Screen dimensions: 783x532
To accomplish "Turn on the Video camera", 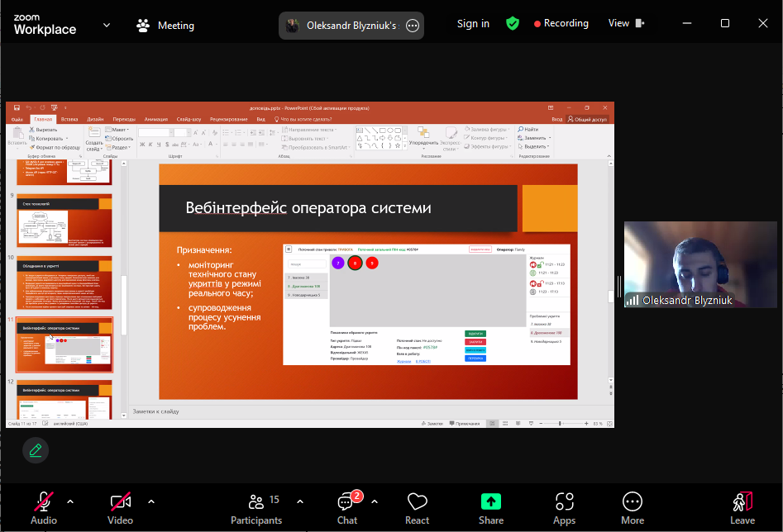I will (x=121, y=507).
